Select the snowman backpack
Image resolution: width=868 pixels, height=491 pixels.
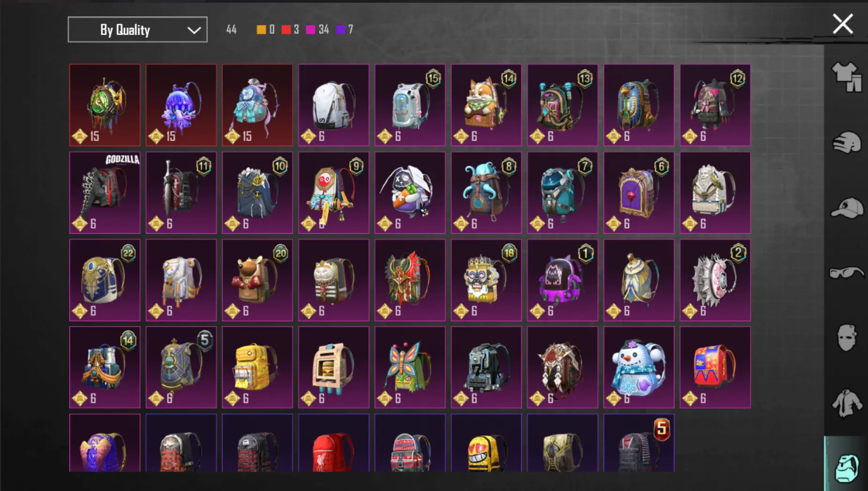click(x=639, y=367)
